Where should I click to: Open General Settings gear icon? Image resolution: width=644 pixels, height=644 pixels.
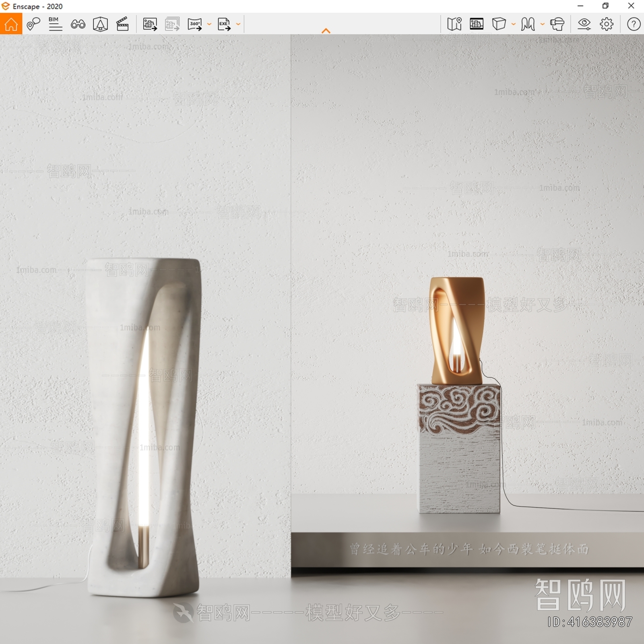tap(607, 24)
